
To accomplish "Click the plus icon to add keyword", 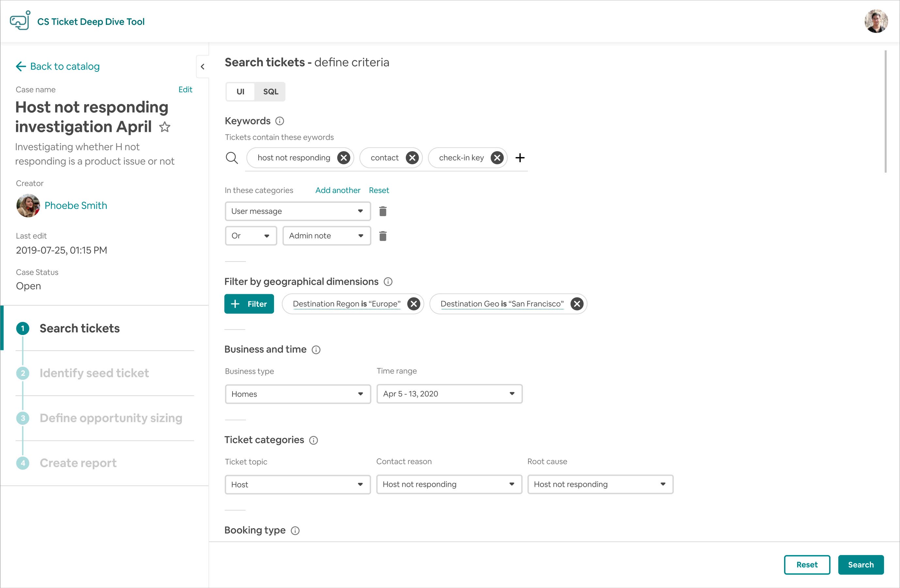I will [x=520, y=158].
